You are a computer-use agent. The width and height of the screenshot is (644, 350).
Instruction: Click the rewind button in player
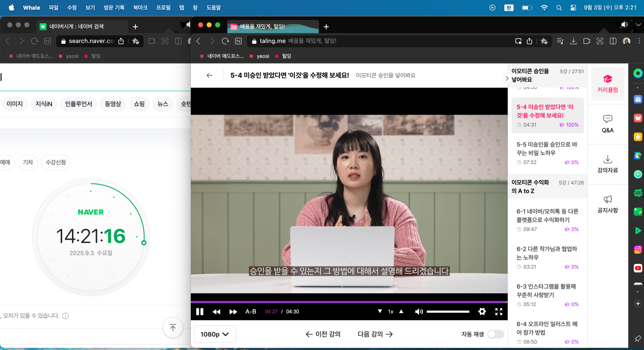click(x=216, y=312)
